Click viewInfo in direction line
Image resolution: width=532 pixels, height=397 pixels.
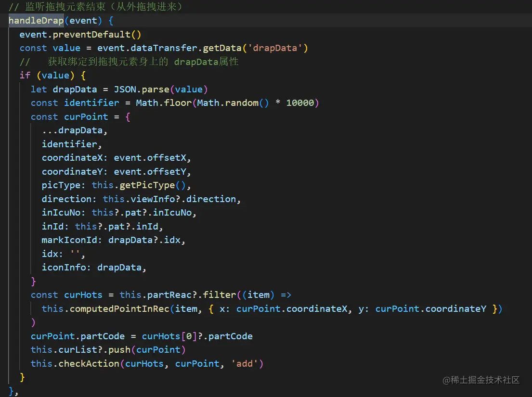[153, 199]
